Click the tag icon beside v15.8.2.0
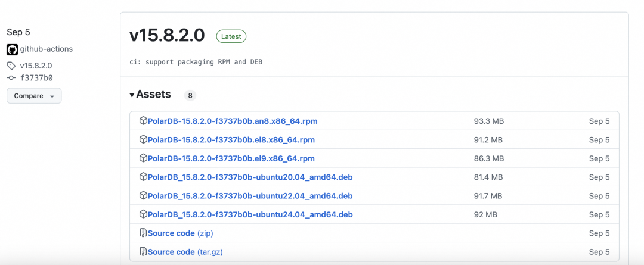This screenshot has width=644, height=265. (11, 66)
